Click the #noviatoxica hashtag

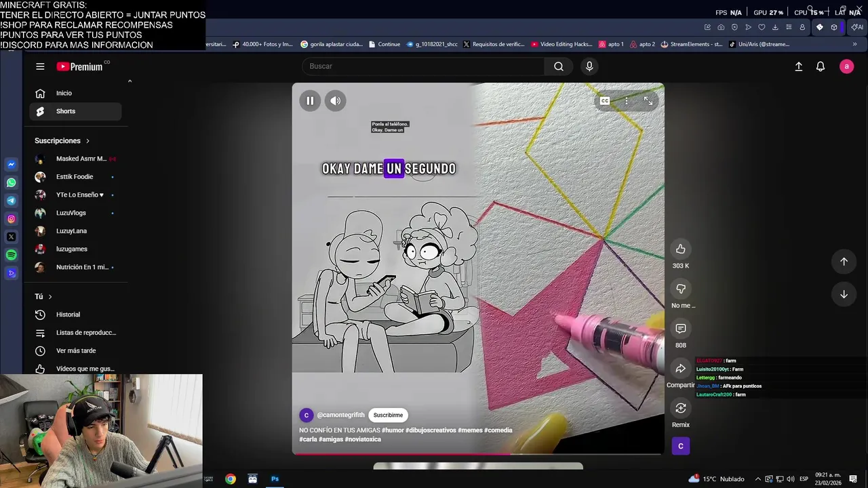(363, 439)
